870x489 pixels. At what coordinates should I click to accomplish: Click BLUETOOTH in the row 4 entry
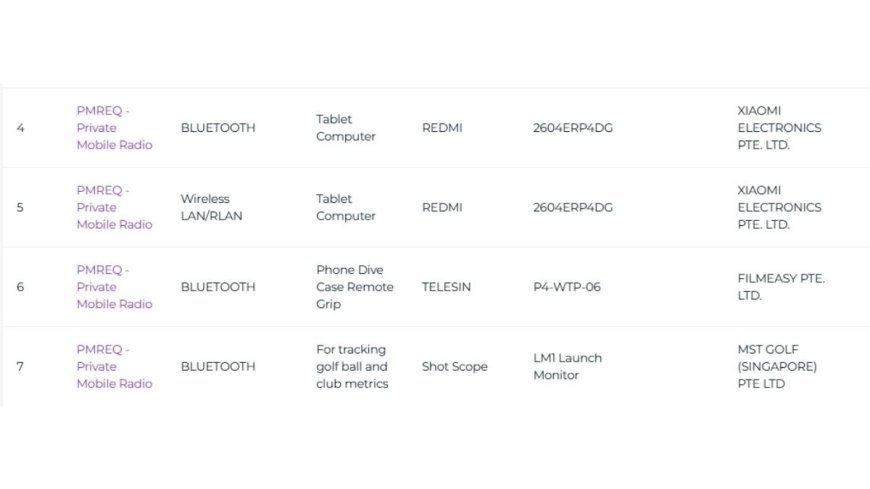point(217,128)
